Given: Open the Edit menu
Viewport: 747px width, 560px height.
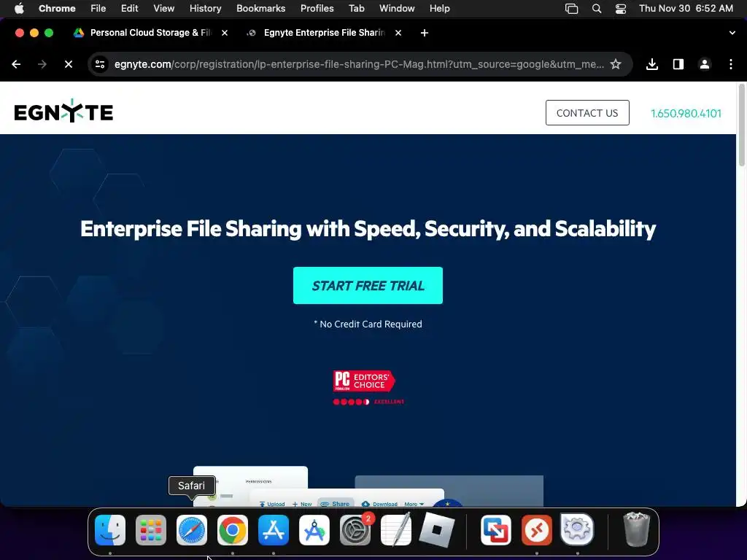Looking at the screenshot, I should pyautogui.click(x=129, y=9).
